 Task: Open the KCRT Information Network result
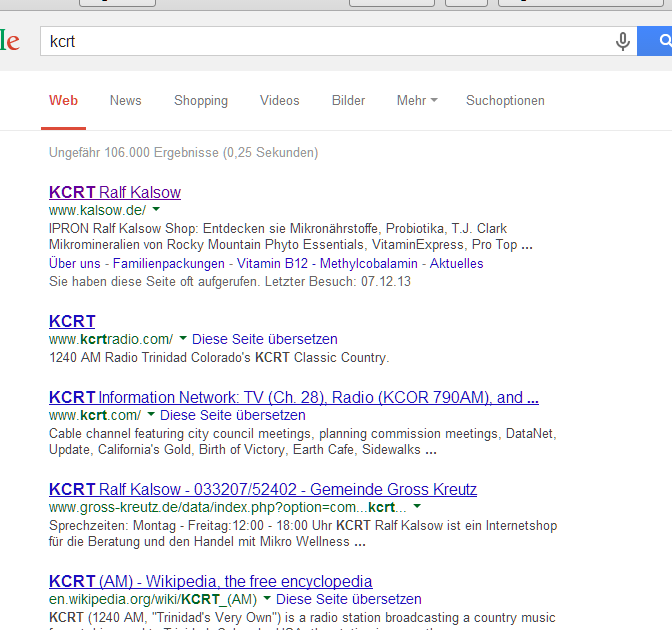click(294, 397)
